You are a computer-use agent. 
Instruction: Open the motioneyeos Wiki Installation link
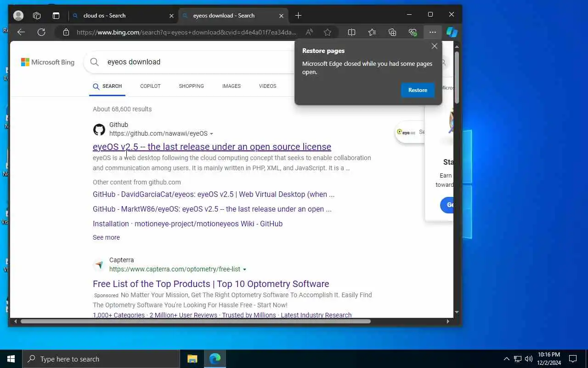187,224
